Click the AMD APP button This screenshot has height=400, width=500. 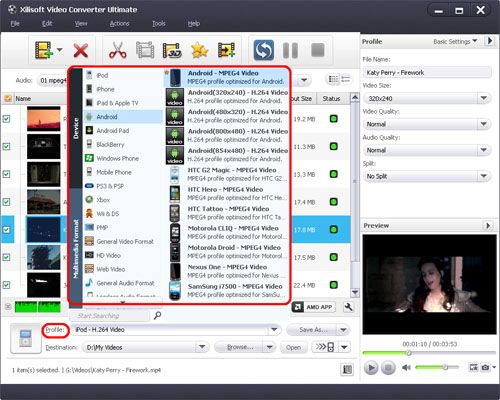click(313, 307)
